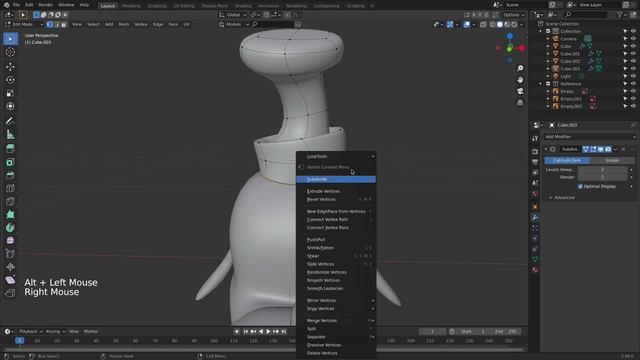The width and height of the screenshot is (640, 360).
Task: Open LoopTools submenu
Action: (336, 156)
